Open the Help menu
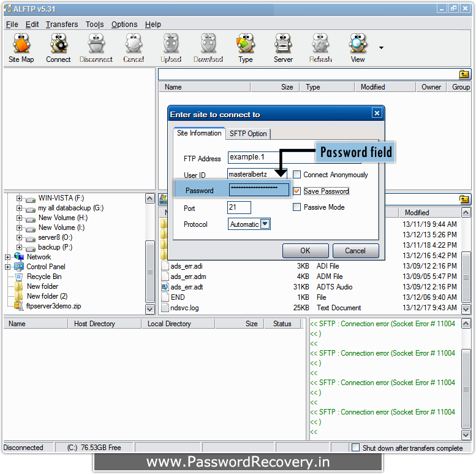Viewport: 476px width, 474px height. [x=153, y=25]
